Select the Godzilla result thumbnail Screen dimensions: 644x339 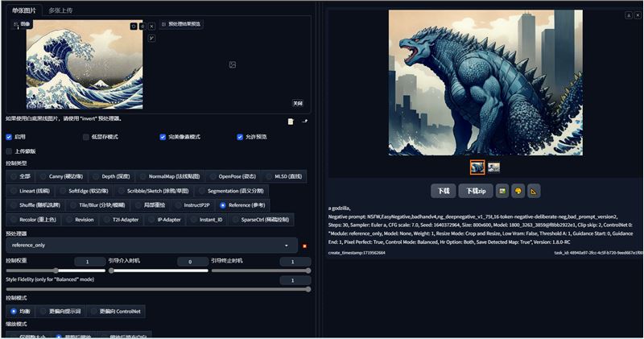click(477, 167)
